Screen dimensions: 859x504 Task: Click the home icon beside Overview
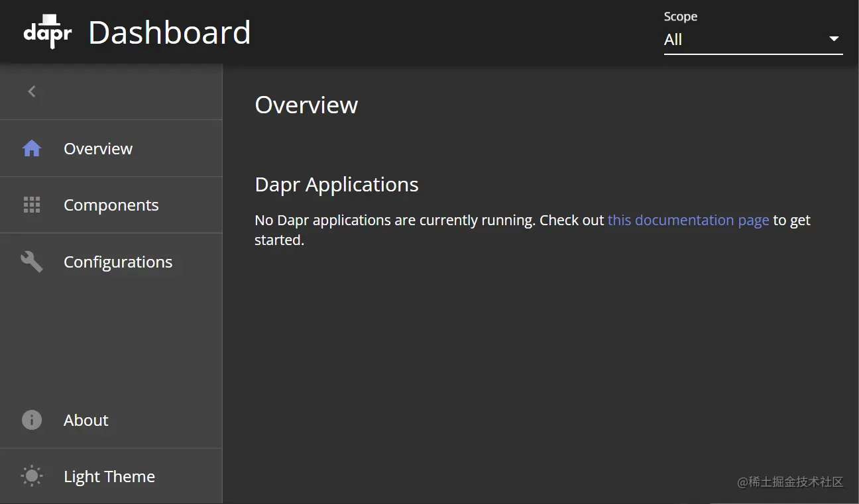[x=32, y=148]
